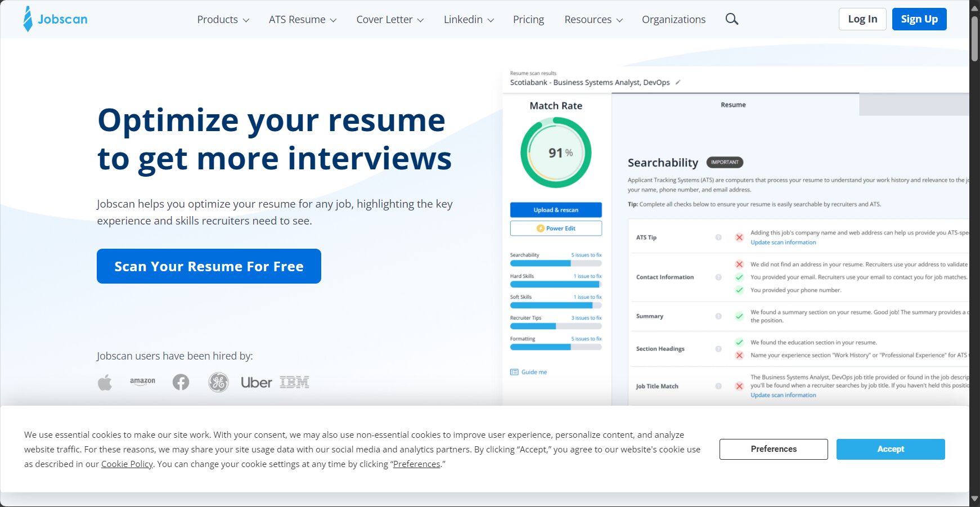Expand the Resources dropdown menu
The height and width of the screenshot is (507, 980).
point(594,19)
